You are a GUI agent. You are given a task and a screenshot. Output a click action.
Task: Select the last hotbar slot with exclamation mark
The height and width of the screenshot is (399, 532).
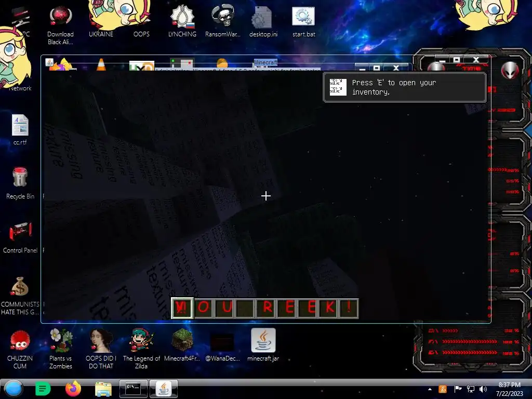(349, 308)
